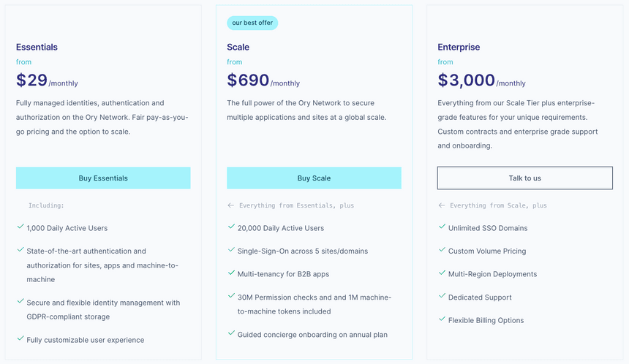Click the Buy Scale button
Viewport: 629px width, 364px height.
[x=314, y=178]
